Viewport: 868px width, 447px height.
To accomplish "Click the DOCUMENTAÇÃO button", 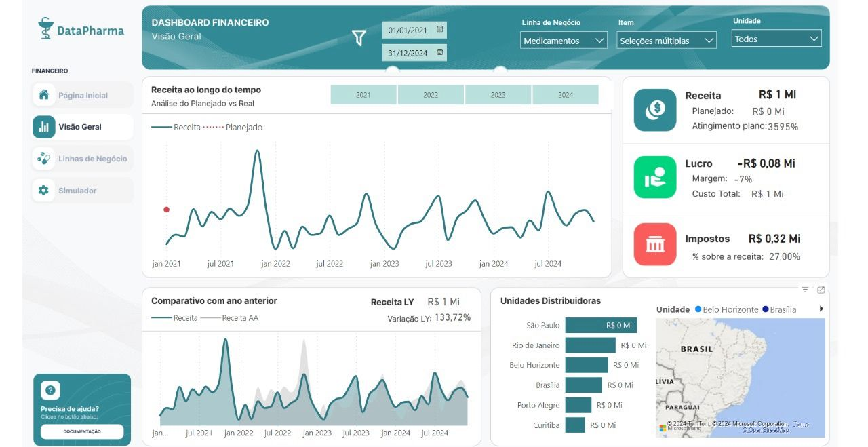I will tap(82, 431).
